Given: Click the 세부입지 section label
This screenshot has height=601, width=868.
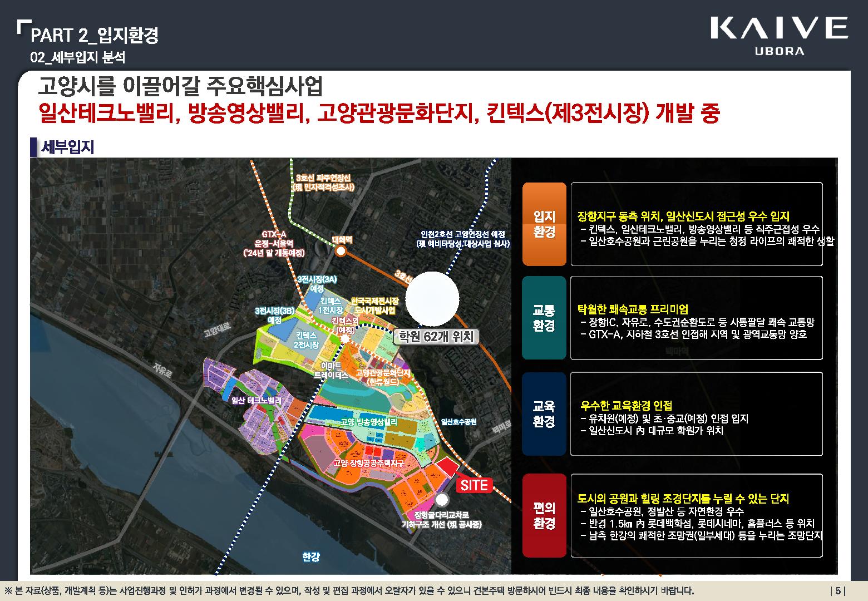Looking at the screenshot, I should [x=67, y=147].
